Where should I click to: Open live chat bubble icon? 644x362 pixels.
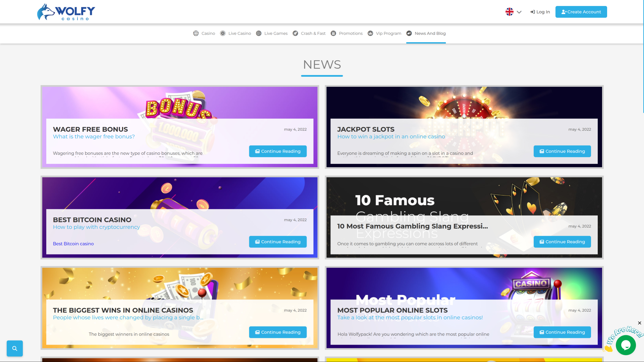point(625,345)
